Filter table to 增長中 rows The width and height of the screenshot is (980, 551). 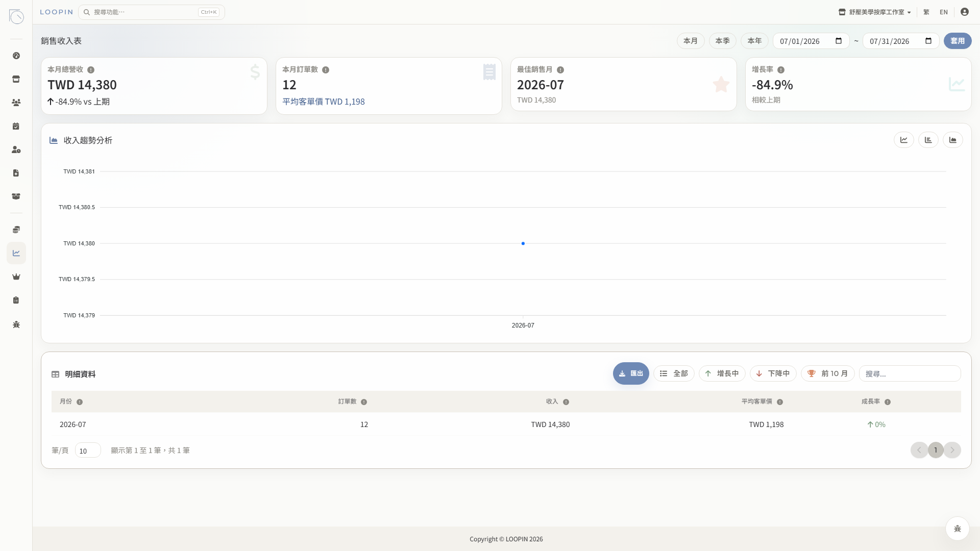click(x=722, y=373)
